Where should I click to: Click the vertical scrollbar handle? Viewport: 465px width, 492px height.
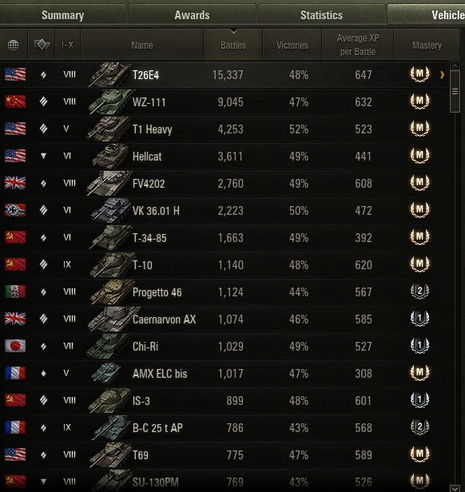455,91
